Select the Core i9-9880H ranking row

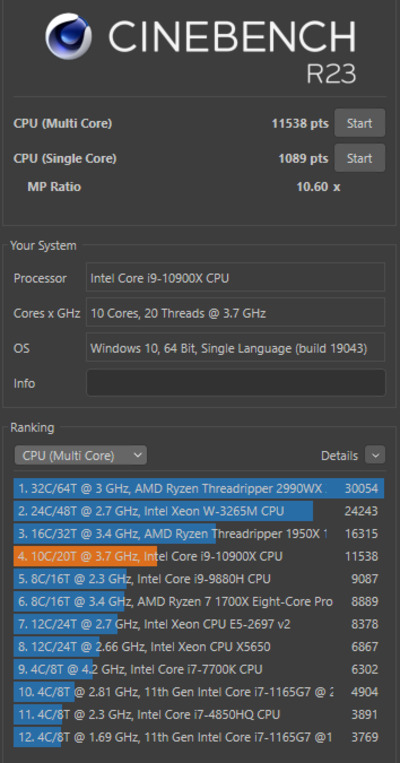click(x=199, y=579)
